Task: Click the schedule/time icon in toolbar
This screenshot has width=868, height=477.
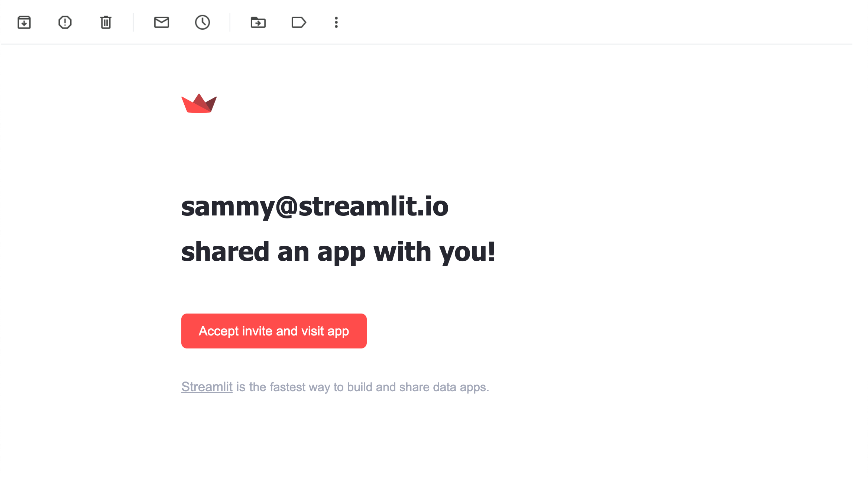Action: tap(203, 22)
